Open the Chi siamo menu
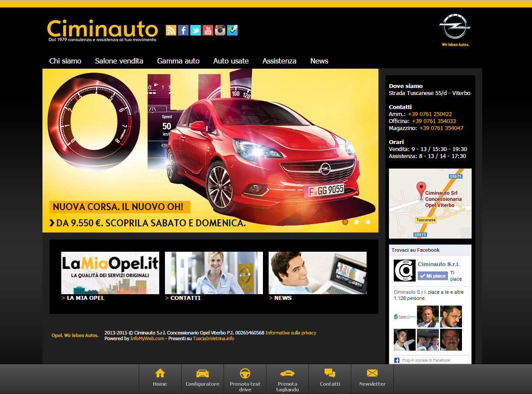The image size is (532, 394). pos(65,61)
